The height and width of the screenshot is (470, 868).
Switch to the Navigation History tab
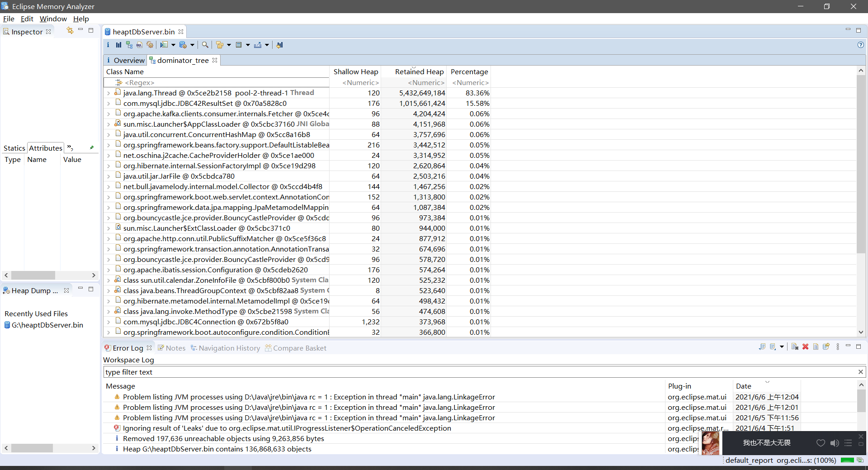(225, 348)
